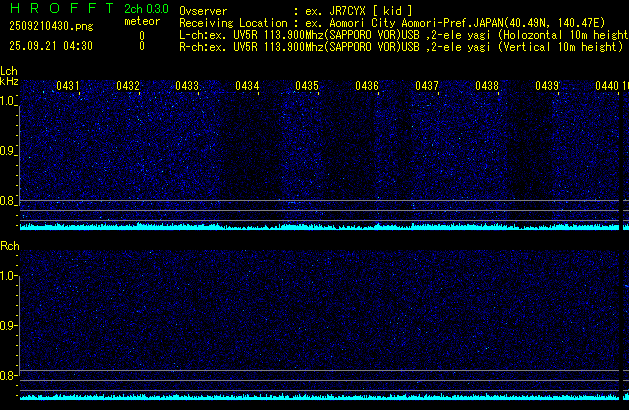Click the meteor count label
This screenshot has width=629, height=410.
coord(141,21)
